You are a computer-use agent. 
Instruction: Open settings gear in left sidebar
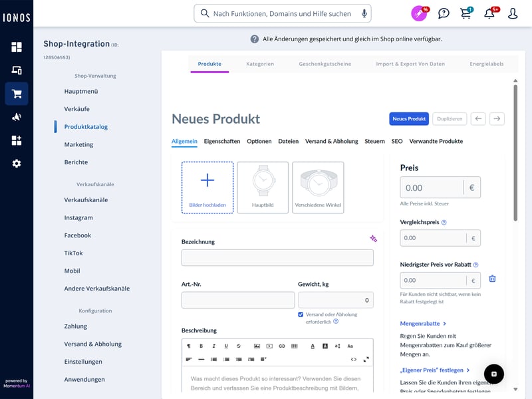click(17, 163)
